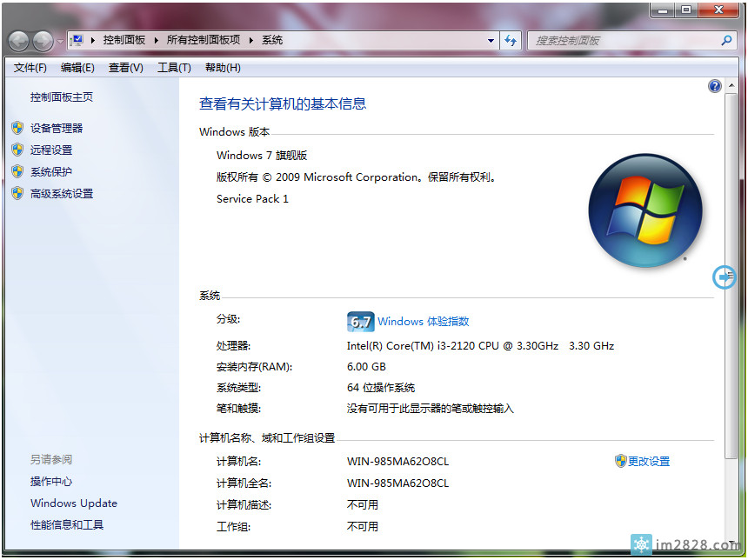Click the 没有可用于此显示器的笔或触控输入 text
This screenshot has height=560, width=748.
tap(431, 409)
